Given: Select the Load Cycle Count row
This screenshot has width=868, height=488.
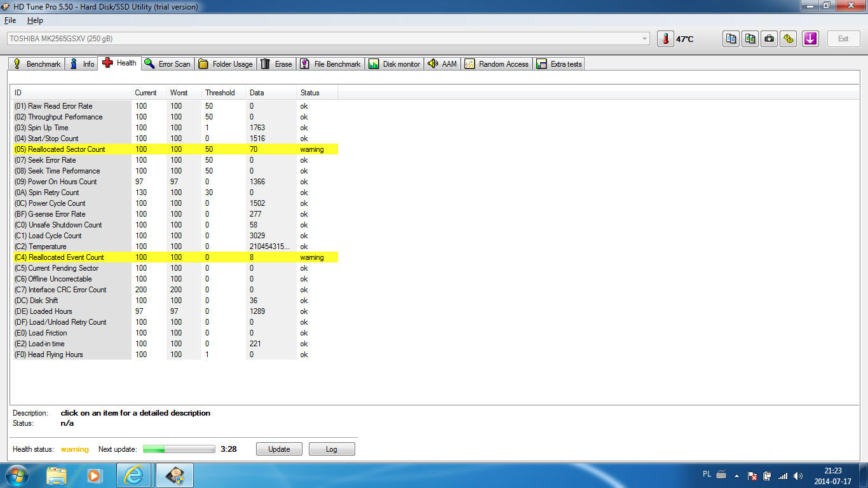Looking at the screenshot, I should 175,236.
